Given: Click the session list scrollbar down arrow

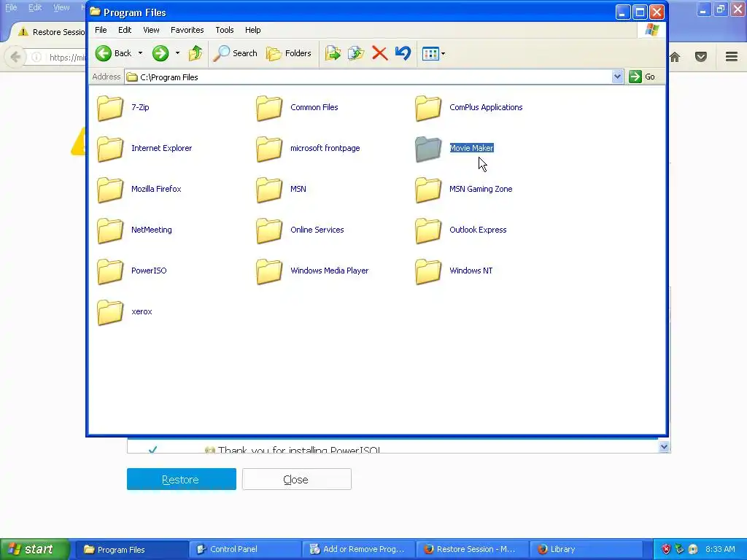Looking at the screenshot, I should 664,447.
